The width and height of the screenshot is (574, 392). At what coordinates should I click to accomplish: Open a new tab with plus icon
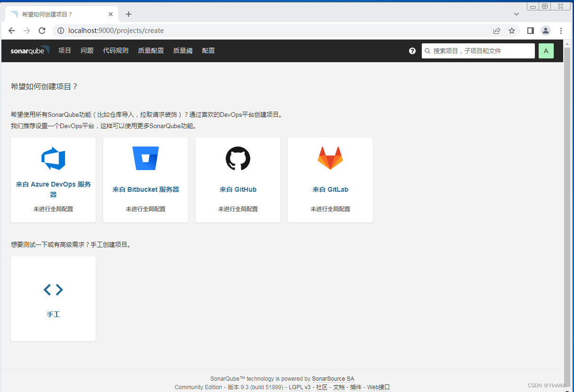tap(129, 14)
